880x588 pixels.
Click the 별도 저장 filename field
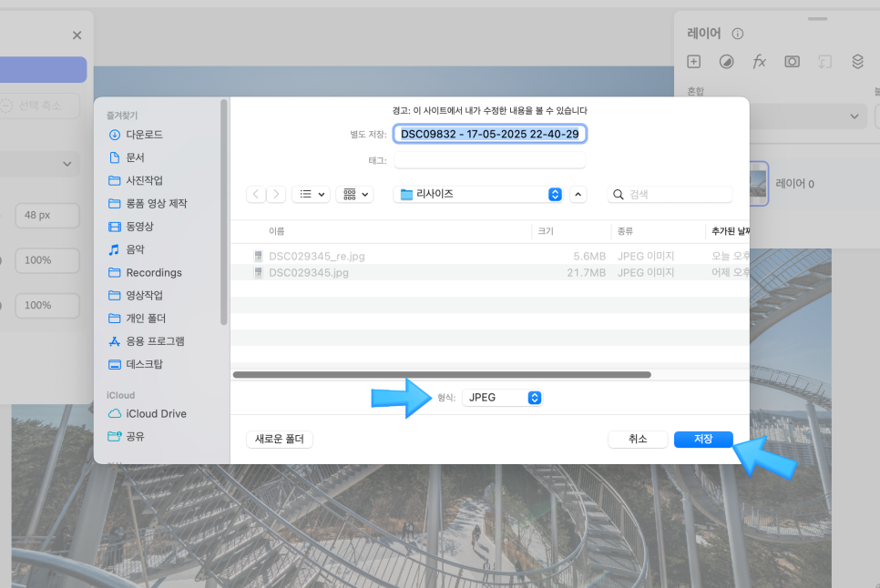(x=489, y=134)
